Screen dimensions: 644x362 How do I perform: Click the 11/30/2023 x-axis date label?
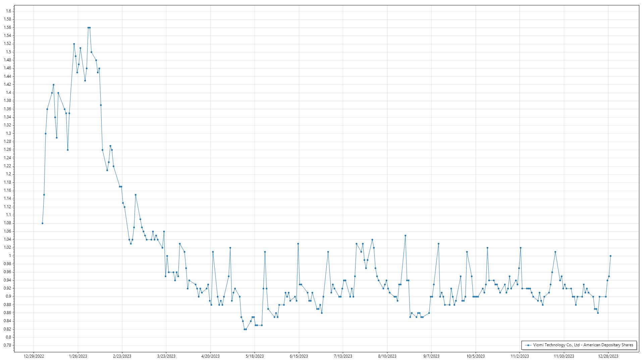[564, 356]
